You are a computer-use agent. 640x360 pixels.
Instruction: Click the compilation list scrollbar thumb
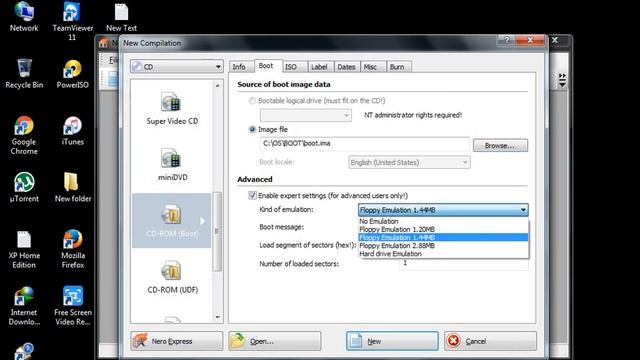pyautogui.click(x=218, y=231)
